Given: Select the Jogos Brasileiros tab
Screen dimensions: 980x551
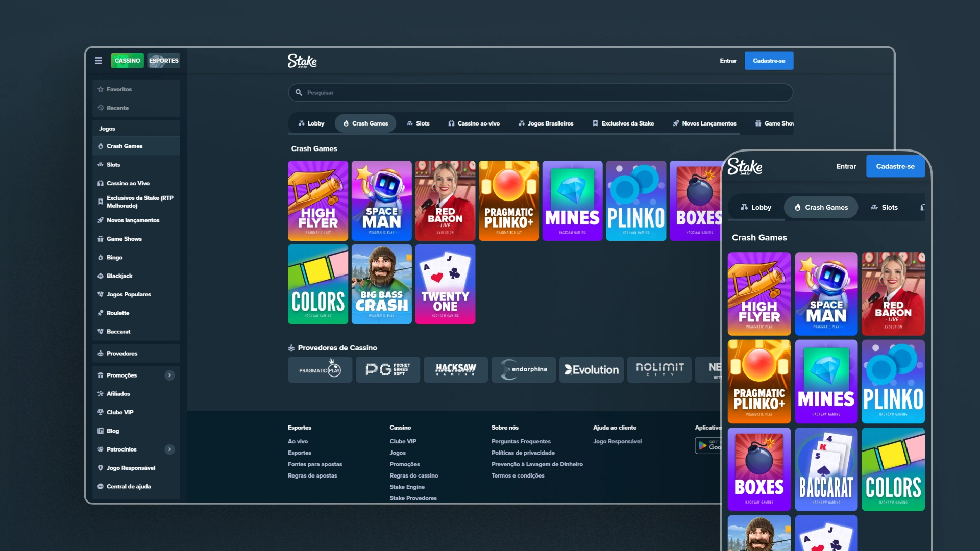Looking at the screenshot, I should pos(546,123).
